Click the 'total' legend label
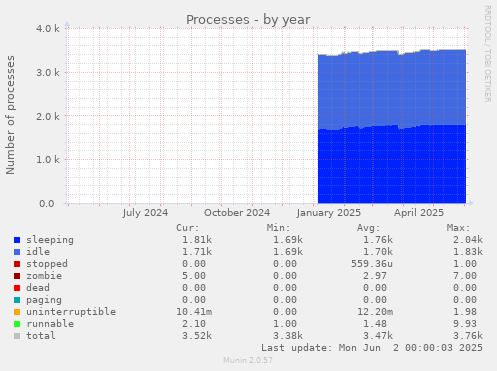Image resolution: width=497 pixels, height=371 pixels. coord(41,336)
